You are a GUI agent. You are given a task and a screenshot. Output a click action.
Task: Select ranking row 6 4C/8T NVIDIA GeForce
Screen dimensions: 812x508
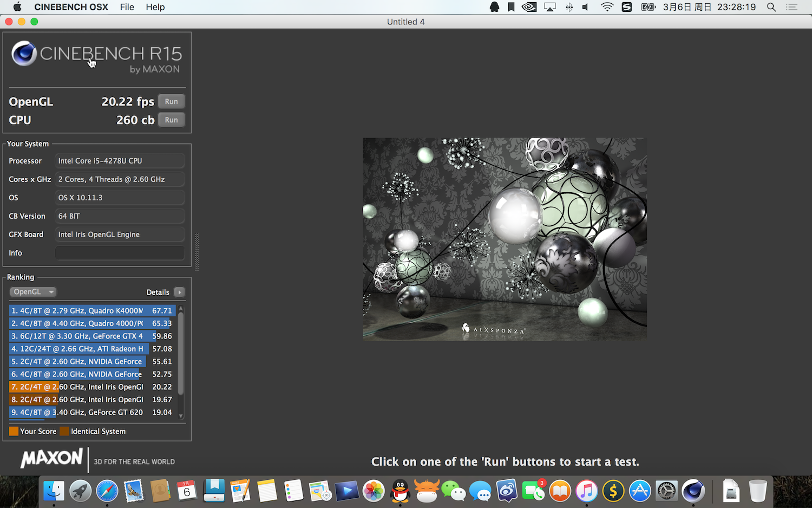click(x=93, y=374)
